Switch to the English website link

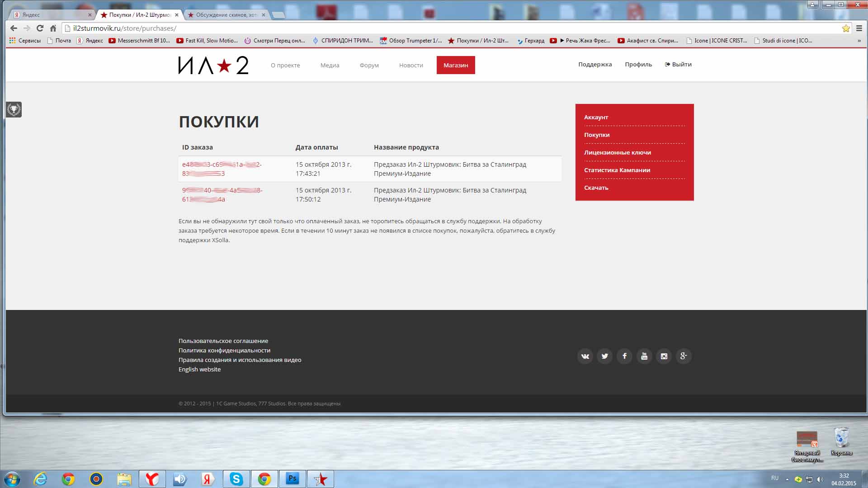click(x=199, y=369)
